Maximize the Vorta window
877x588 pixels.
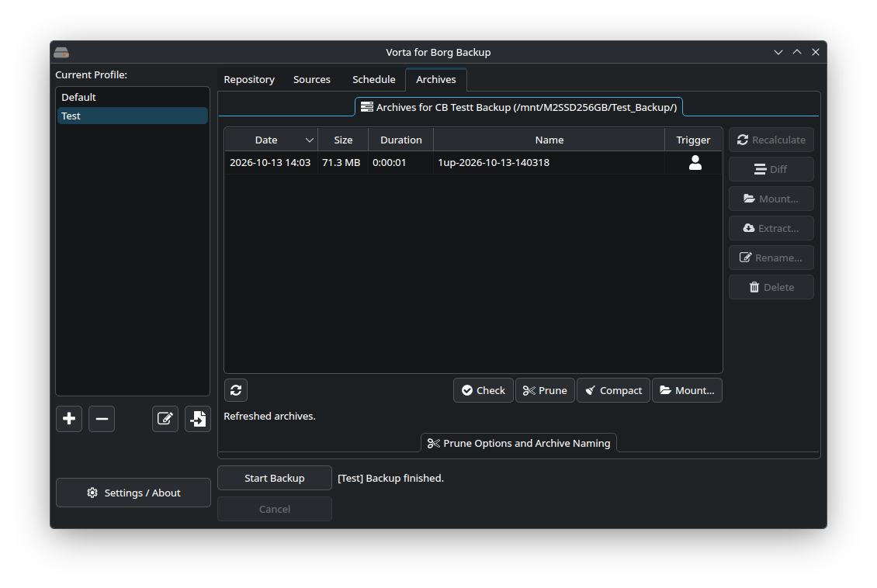click(x=797, y=52)
